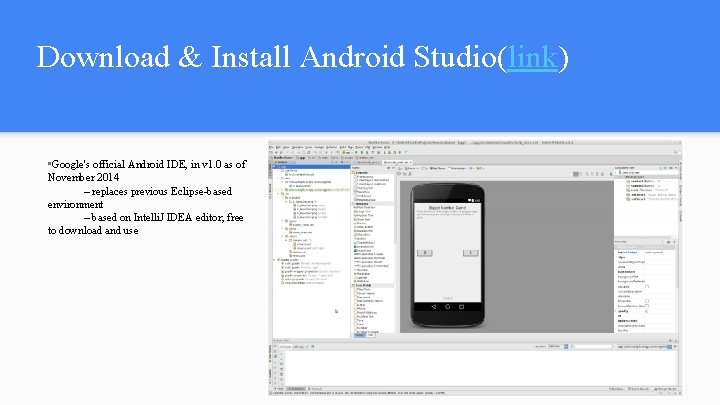Viewport: 720px width, 405px height.
Task: Pick the Switch widget from palette
Action: pyautogui.click(x=361, y=238)
